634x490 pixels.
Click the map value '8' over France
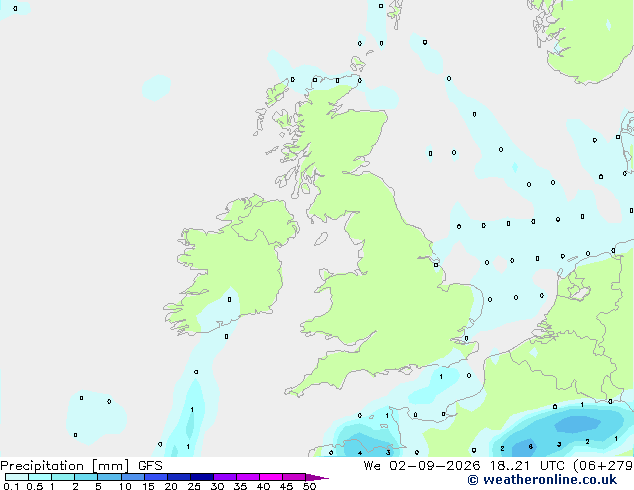click(x=530, y=447)
